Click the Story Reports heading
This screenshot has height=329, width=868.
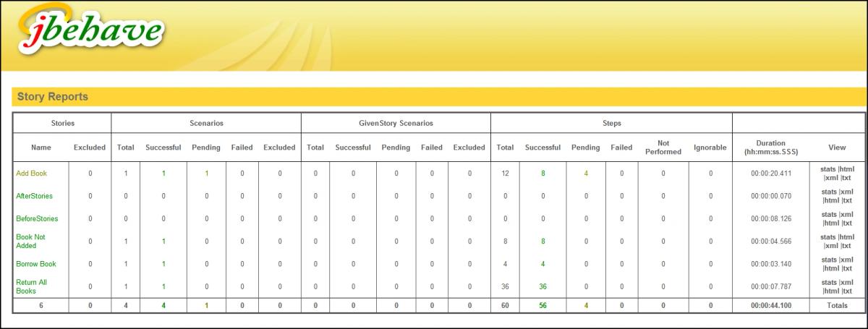point(53,96)
